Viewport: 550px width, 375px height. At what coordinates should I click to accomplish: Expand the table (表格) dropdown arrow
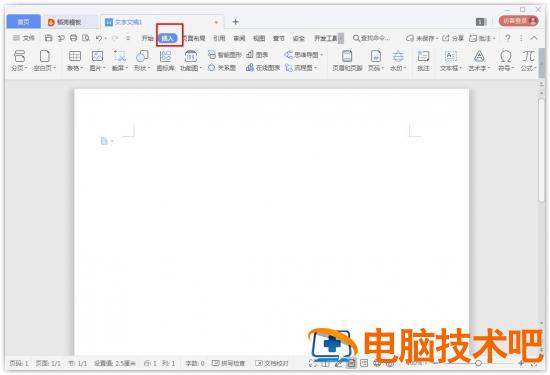click(81, 68)
